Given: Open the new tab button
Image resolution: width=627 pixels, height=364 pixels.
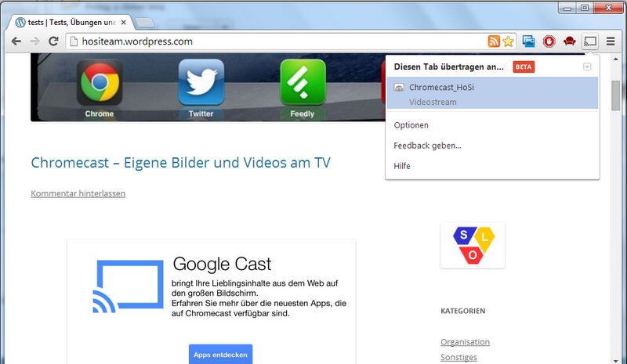Looking at the screenshot, I should pyautogui.click(x=144, y=22).
